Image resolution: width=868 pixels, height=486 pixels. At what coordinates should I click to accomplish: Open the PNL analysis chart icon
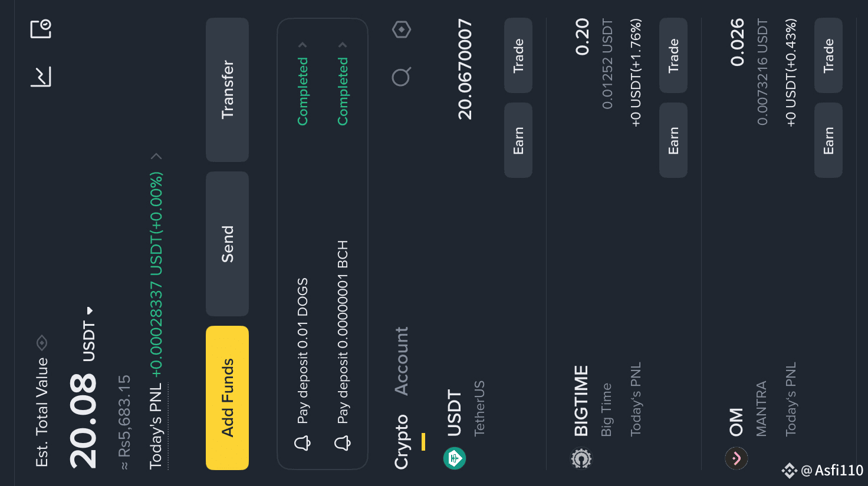(x=41, y=77)
